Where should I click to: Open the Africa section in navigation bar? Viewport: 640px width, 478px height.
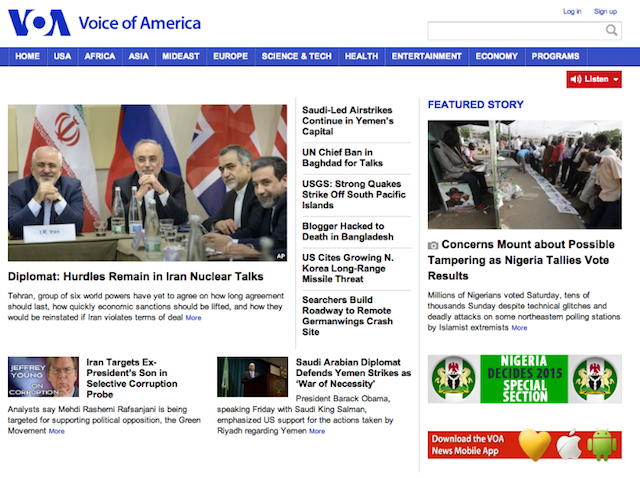[100, 56]
